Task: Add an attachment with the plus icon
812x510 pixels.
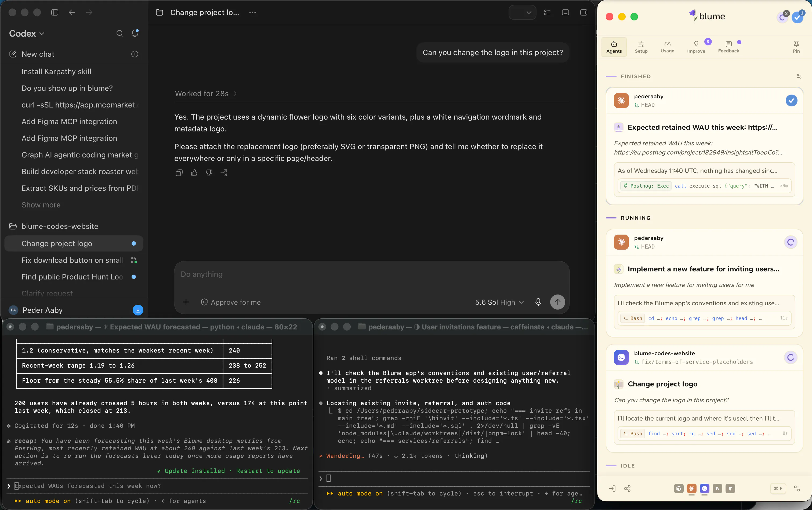Action: pyautogui.click(x=186, y=302)
